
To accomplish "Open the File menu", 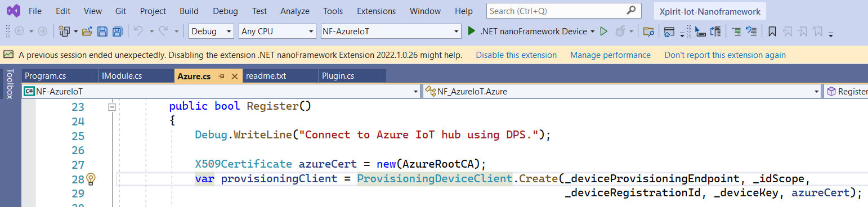I will tap(35, 11).
